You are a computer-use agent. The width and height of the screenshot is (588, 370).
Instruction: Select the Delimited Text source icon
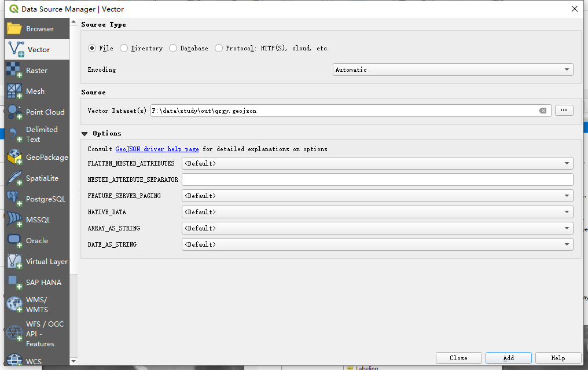[14, 134]
